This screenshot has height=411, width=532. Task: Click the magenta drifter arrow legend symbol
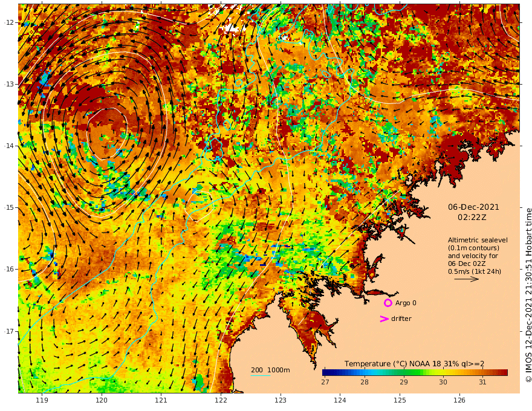point(384,319)
